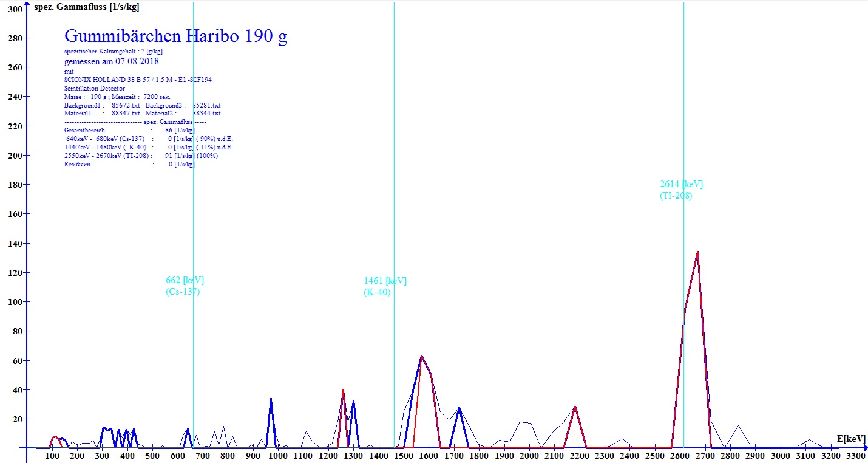Screen dimensions: 868x463
Task: Click the "Gesamtbereich" row label
Action: pos(84,130)
